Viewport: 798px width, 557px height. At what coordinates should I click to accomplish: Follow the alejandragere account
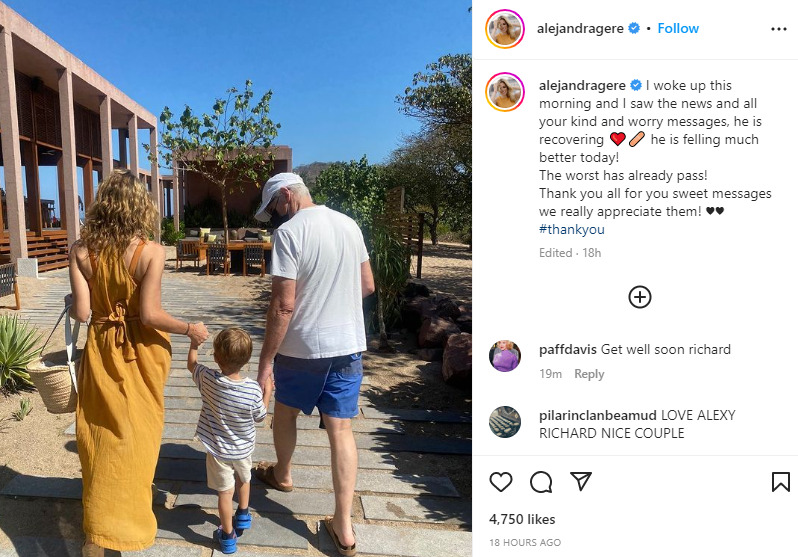(678, 28)
